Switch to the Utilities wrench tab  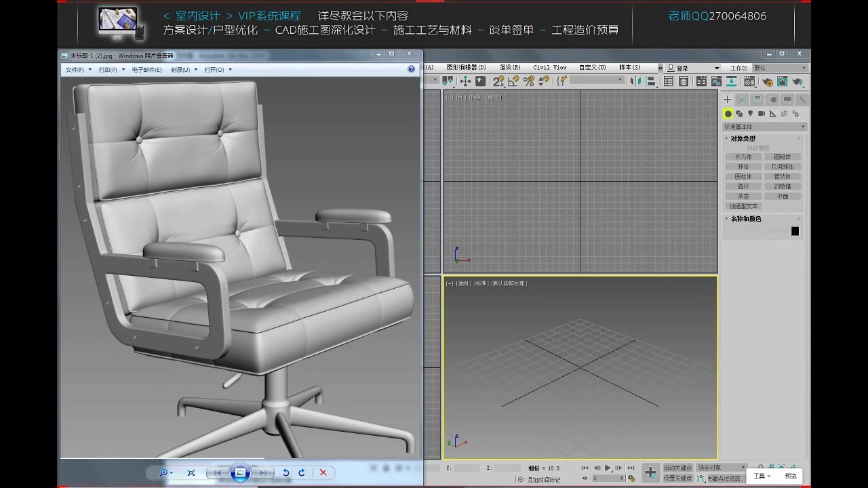pyautogui.click(x=802, y=100)
